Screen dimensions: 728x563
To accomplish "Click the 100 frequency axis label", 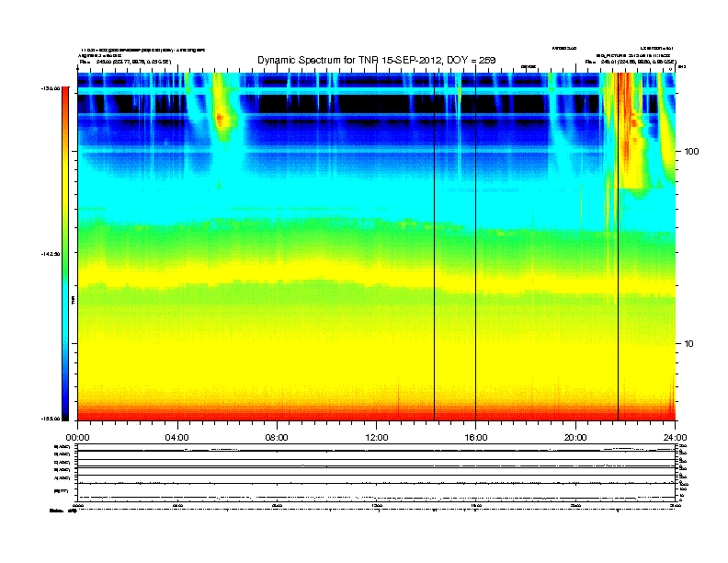I will pos(691,152).
